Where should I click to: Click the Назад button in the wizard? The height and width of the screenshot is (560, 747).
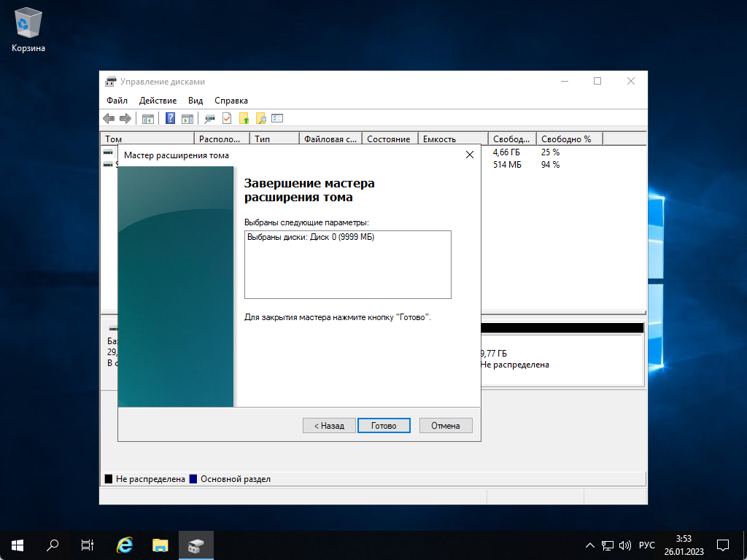coord(329,425)
